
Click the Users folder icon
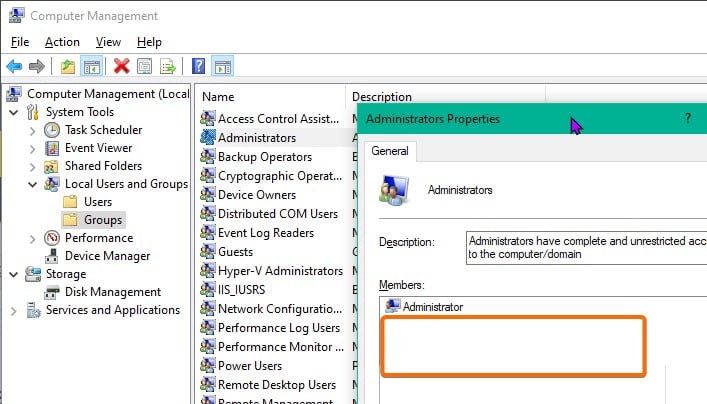(x=70, y=202)
